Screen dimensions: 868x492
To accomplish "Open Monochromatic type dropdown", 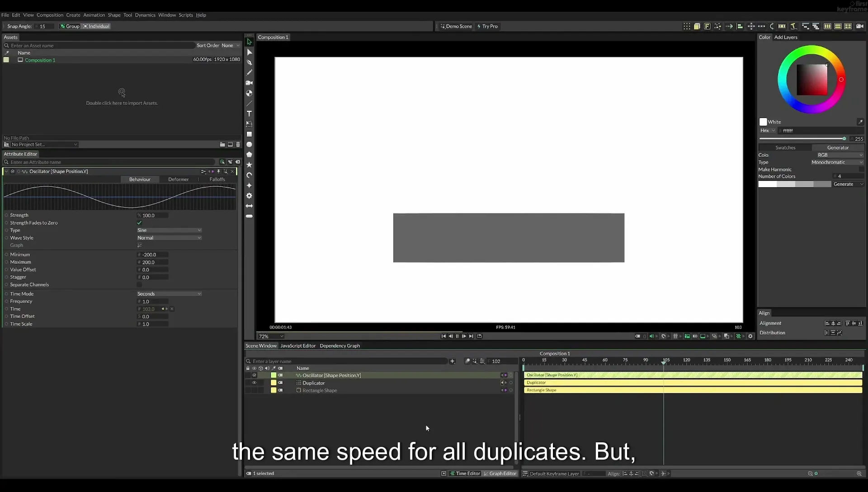I will (837, 162).
